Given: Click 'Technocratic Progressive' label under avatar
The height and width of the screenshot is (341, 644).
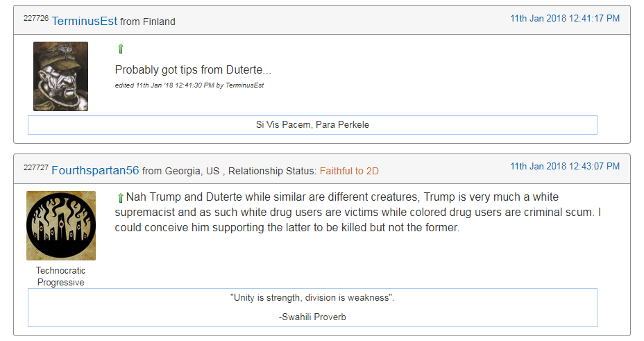Looking at the screenshot, I should tap(61, 276).
